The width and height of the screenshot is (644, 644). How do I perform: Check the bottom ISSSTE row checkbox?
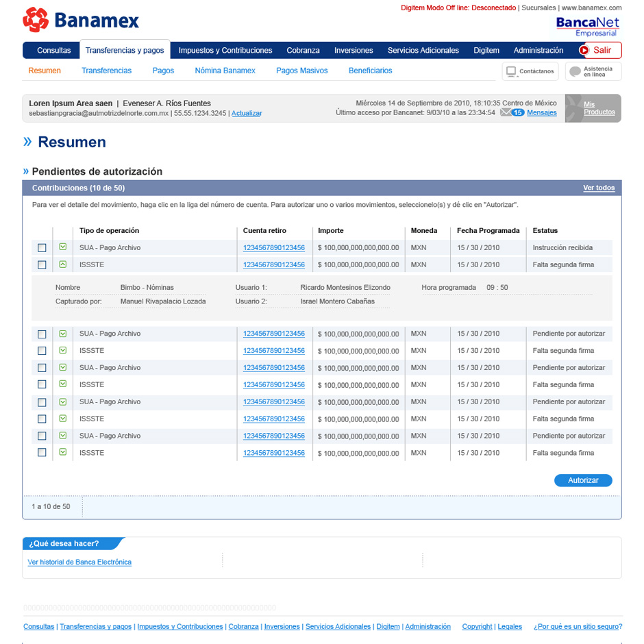coord(42,453)
